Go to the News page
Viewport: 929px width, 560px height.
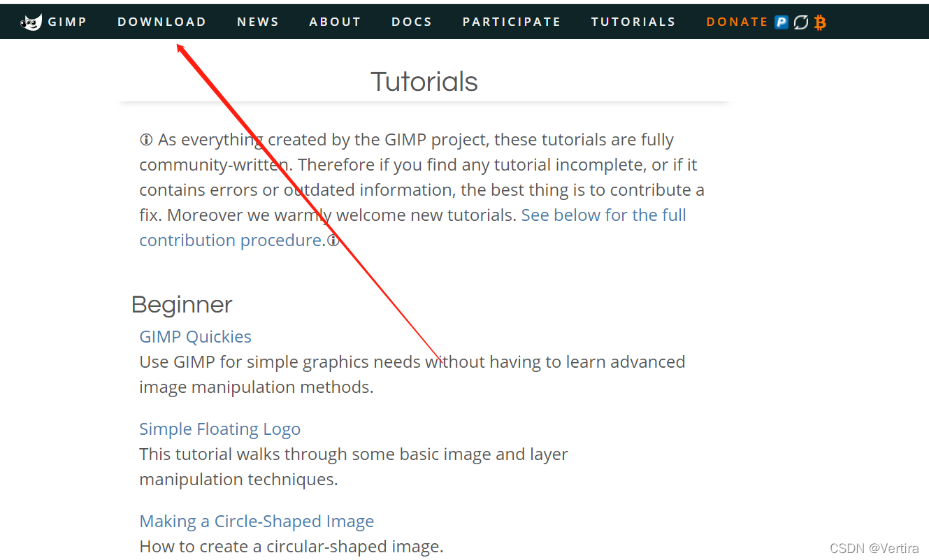pos(258,22)
